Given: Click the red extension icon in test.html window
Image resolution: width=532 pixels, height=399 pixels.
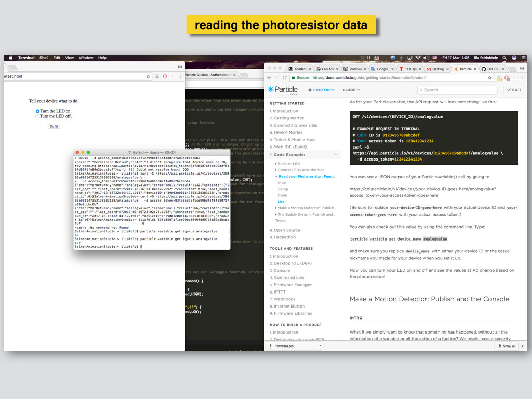Looking at the screenshot, I should click(165, 76).
